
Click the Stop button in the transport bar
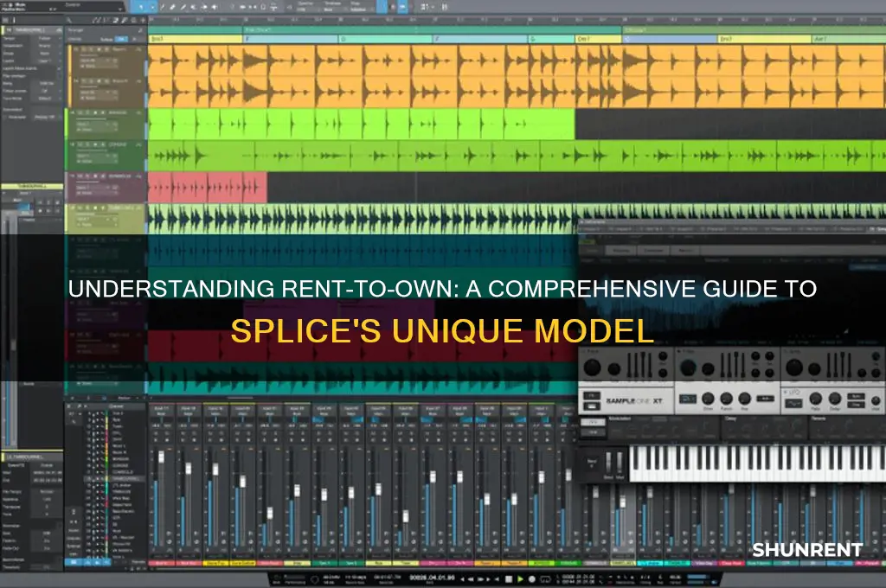(x=508, y=579)
